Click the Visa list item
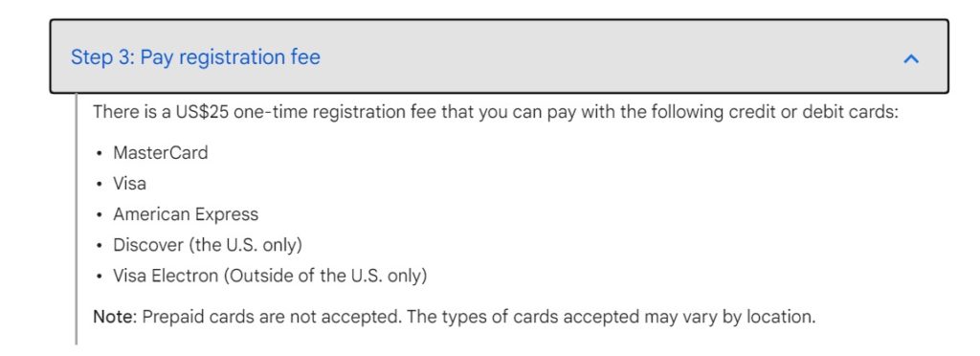The image size is (980, 356). click(x=129, y=184)
